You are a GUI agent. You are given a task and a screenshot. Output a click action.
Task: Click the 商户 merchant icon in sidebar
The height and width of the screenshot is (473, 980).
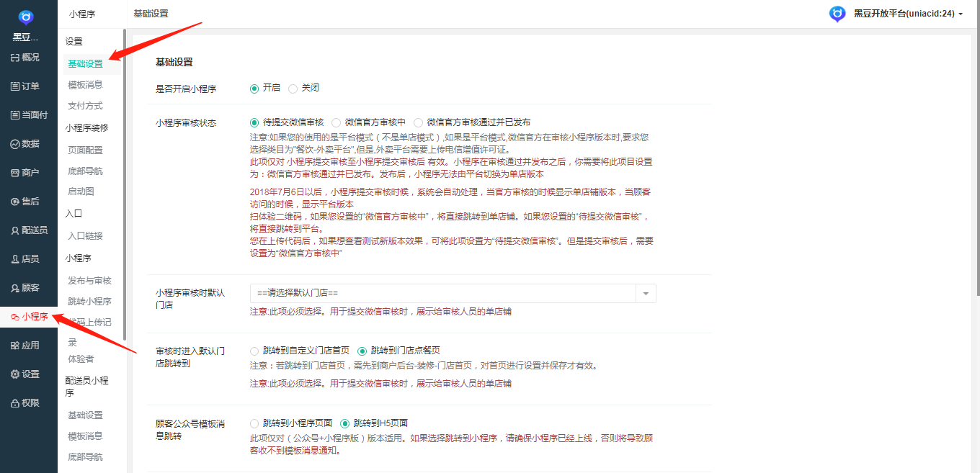(x=15, y=173)
